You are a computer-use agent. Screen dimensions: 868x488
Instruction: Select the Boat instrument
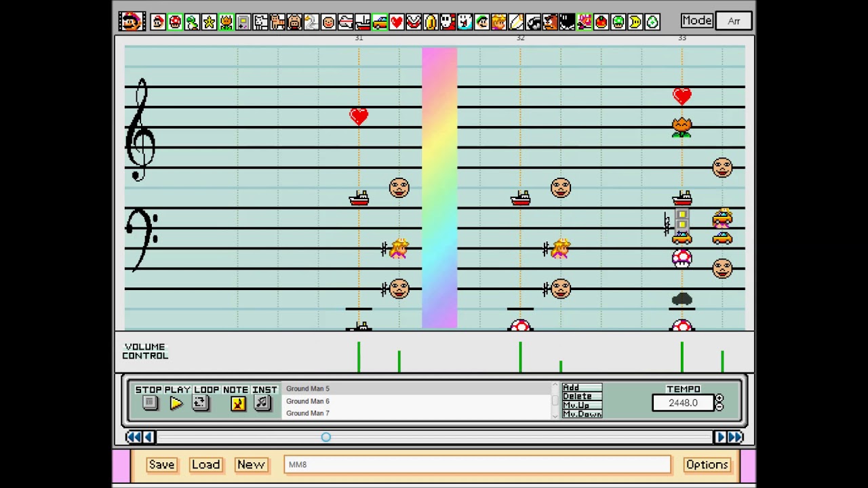click(x=363, y=22)
